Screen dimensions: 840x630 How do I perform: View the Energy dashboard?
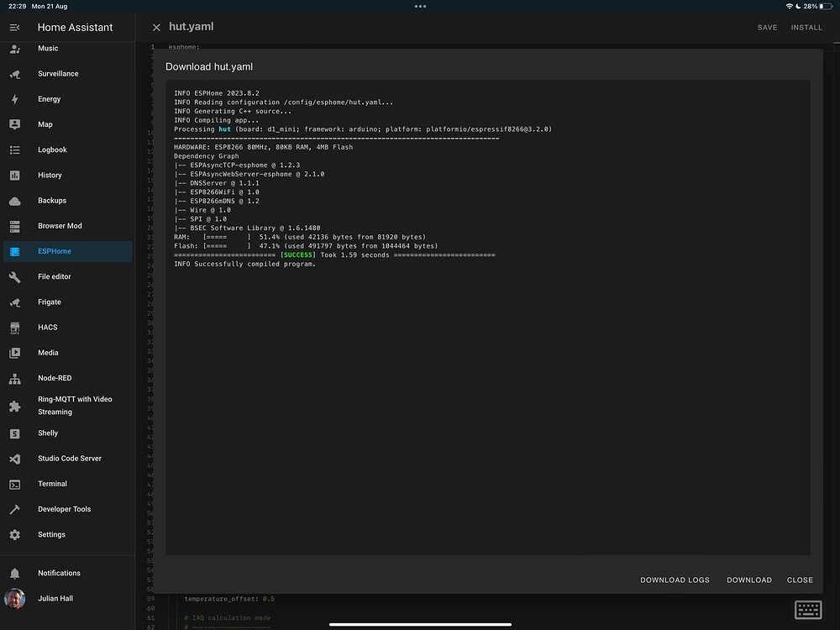[x=50, y=98]
